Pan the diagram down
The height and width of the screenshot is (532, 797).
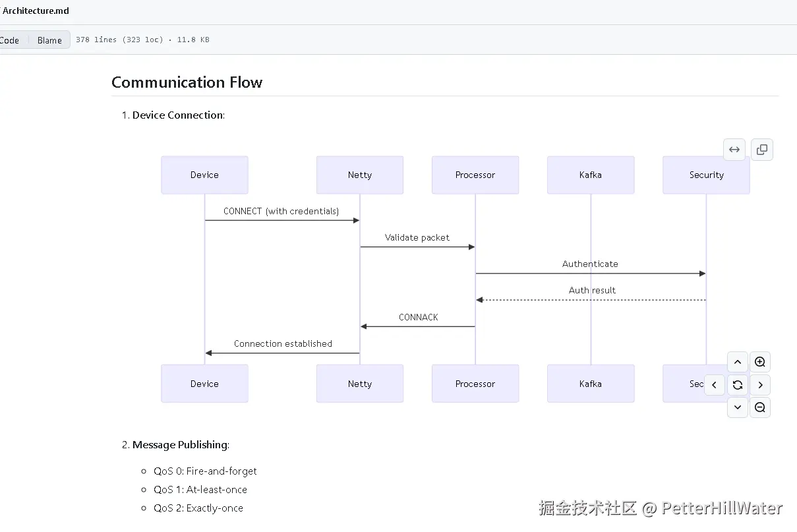pos(738,407)
